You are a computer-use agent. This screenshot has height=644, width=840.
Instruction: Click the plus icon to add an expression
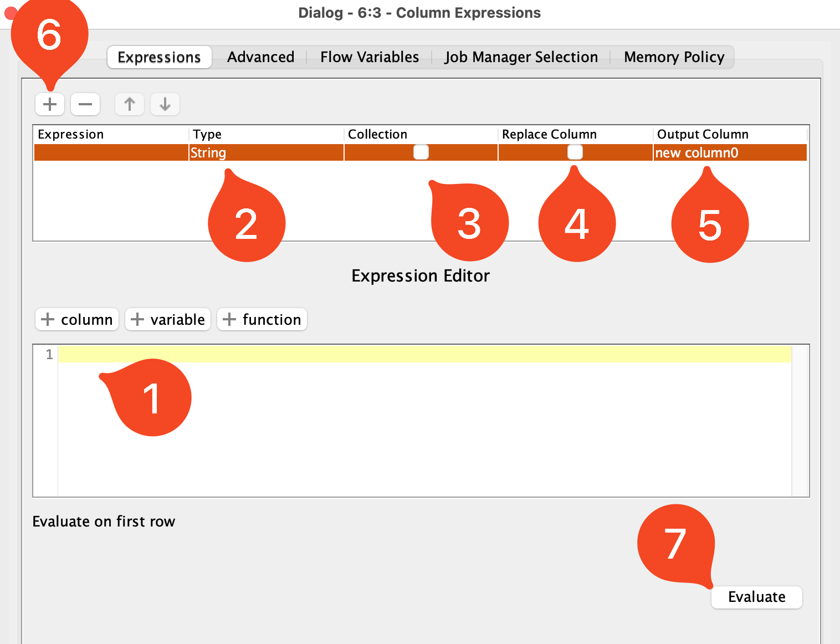coord(49,104)
